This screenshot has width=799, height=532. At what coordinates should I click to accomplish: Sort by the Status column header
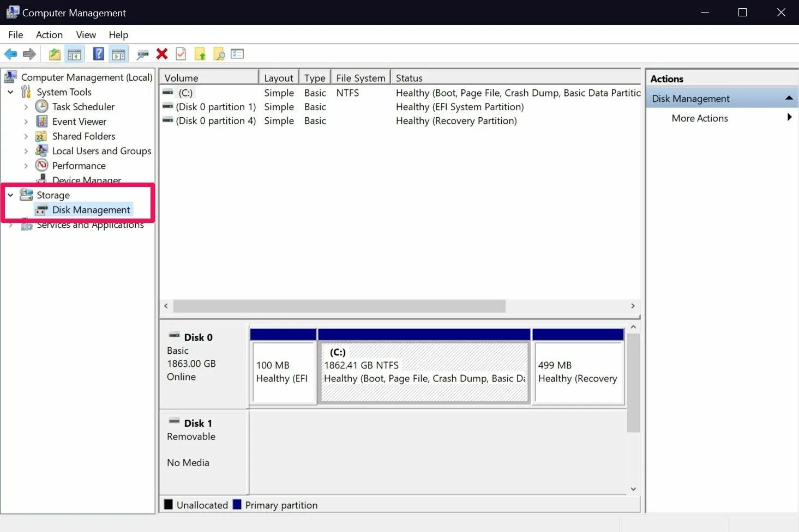point(516,77)
